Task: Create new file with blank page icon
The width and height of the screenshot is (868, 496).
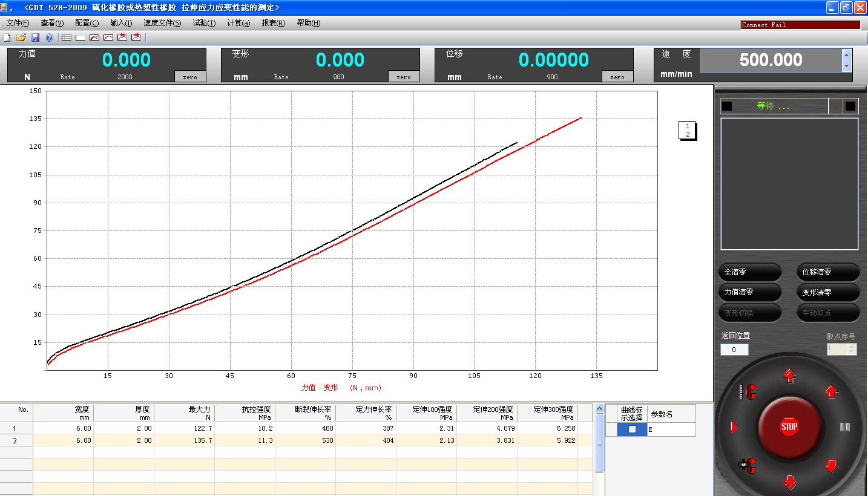Action: pos(7,38)
